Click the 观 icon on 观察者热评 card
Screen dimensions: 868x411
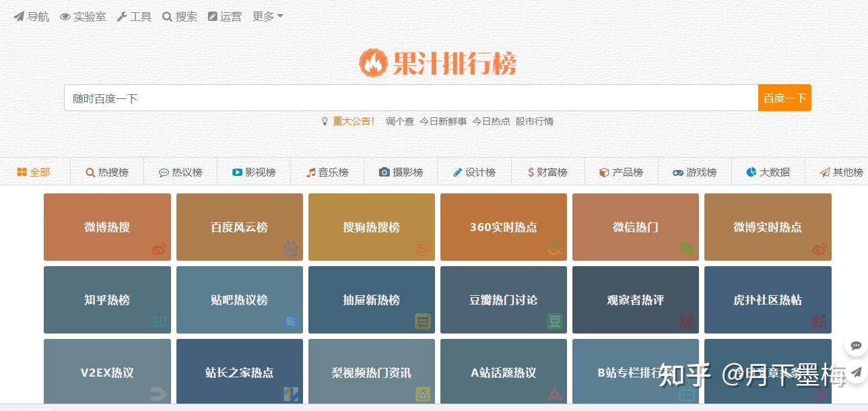[x=687, y=321]
